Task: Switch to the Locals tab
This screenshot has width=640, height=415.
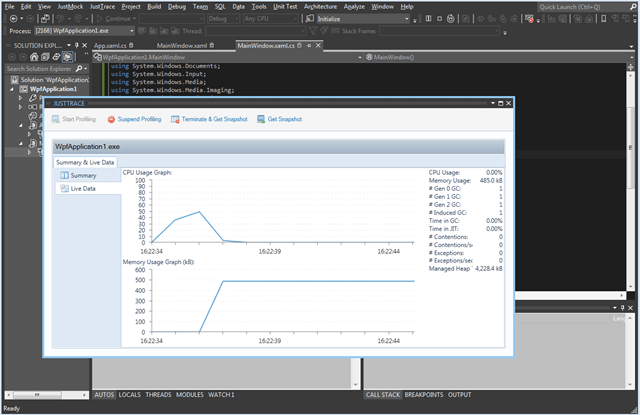Action: [x=129, y=395]
